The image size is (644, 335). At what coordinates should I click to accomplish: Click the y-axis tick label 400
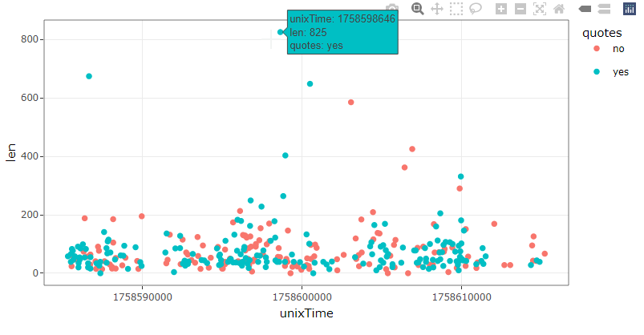30,156
